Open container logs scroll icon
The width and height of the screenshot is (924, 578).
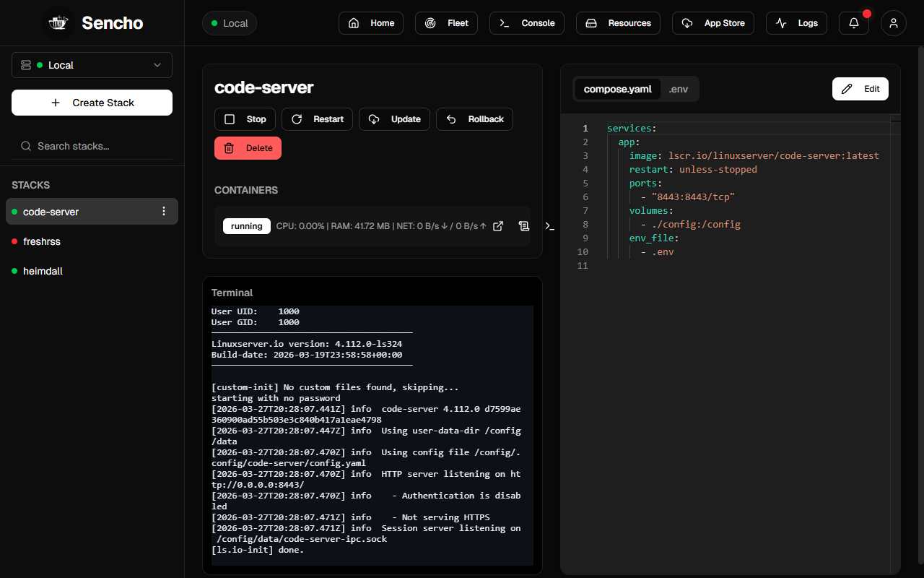click(x=524, y=226)
